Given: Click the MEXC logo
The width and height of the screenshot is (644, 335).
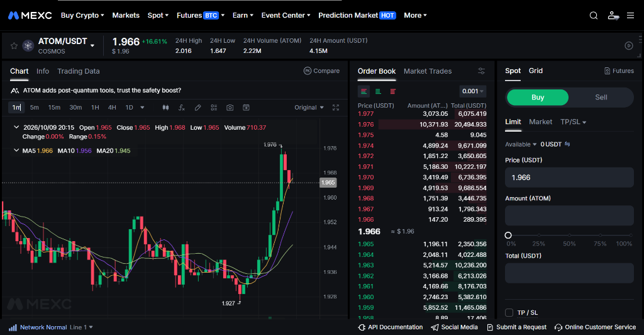Looking at the screenshot, I should [30, 16].
